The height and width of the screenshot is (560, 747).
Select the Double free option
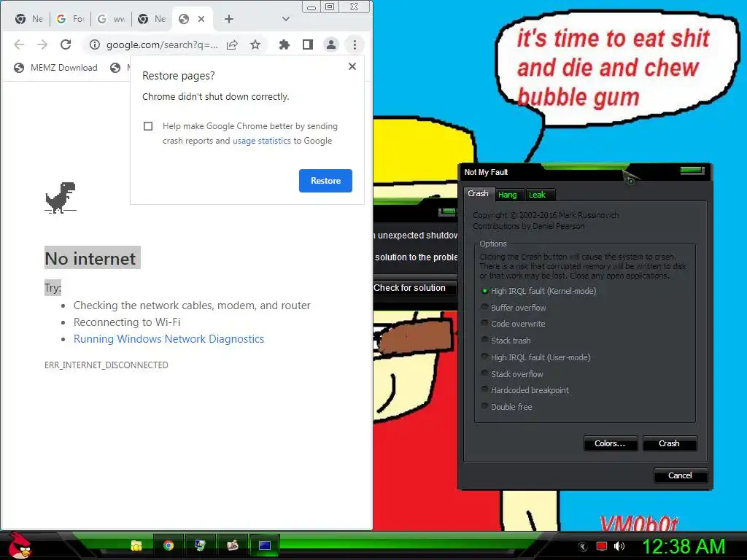point(506,407)
